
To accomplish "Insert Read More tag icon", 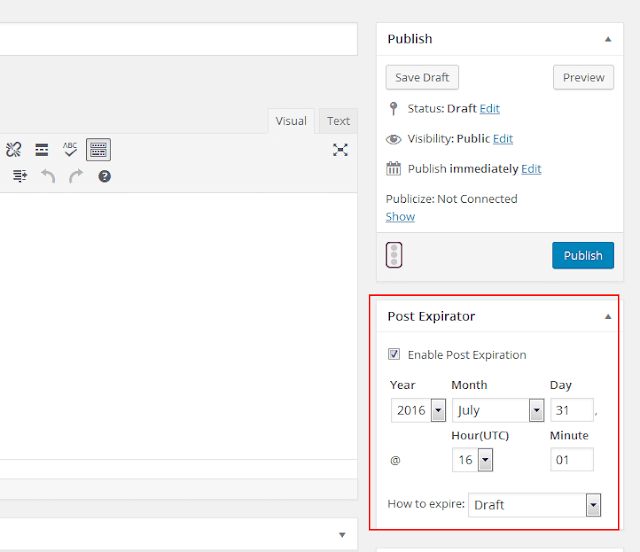I will click(42, 149).
